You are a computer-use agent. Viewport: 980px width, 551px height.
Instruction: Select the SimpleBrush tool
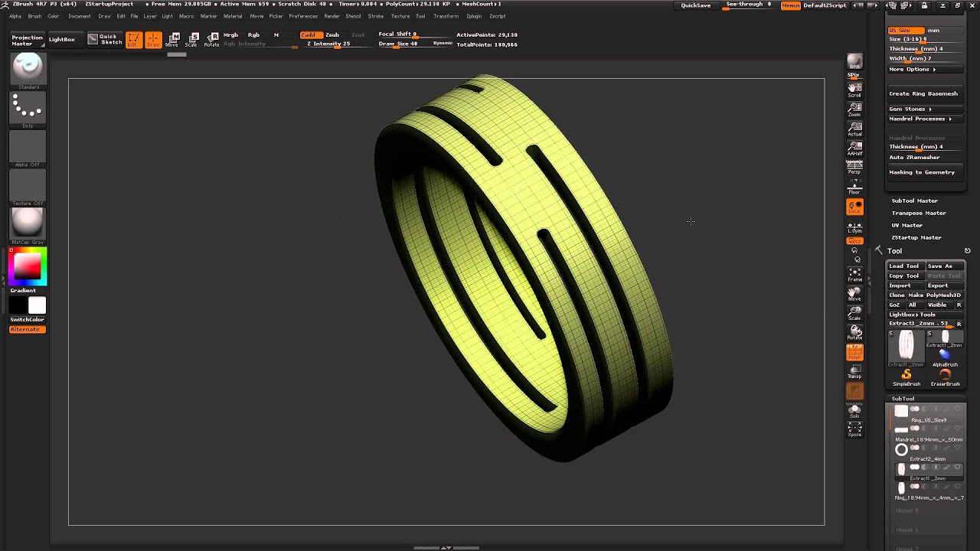click(906, 377)
